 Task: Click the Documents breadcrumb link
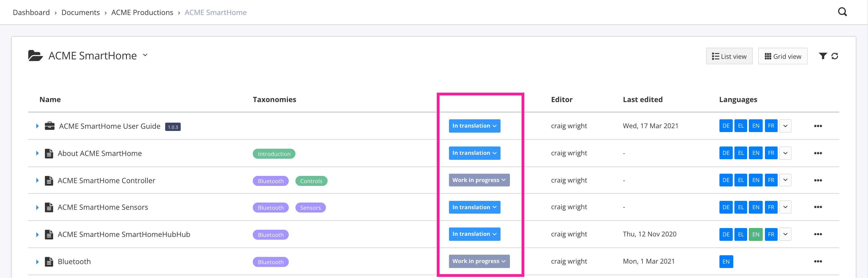click(81, 12)
